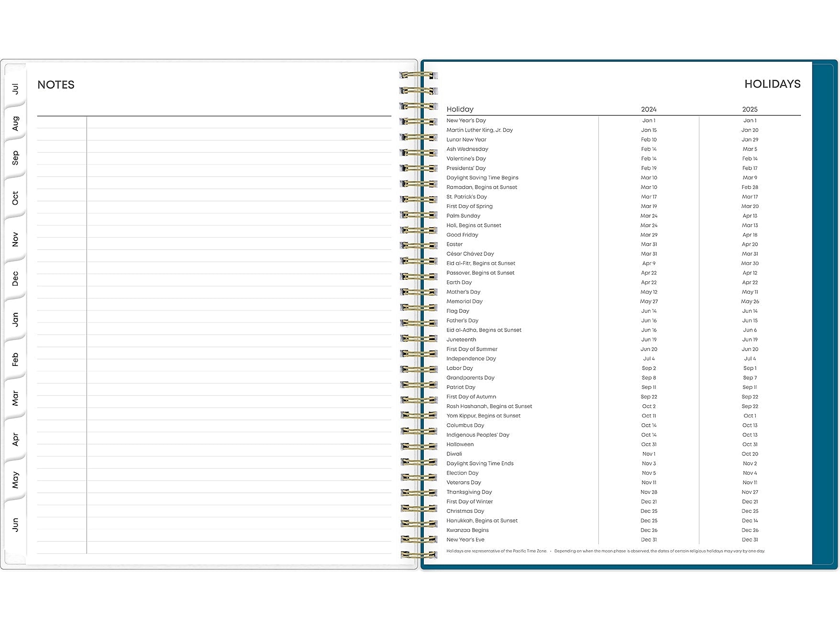The height and width of the screenshot is (630, 840).
Task: Click Hanukkah, Begins at Sunset entry
Action: pyautogui.click(x=482, y=521)
